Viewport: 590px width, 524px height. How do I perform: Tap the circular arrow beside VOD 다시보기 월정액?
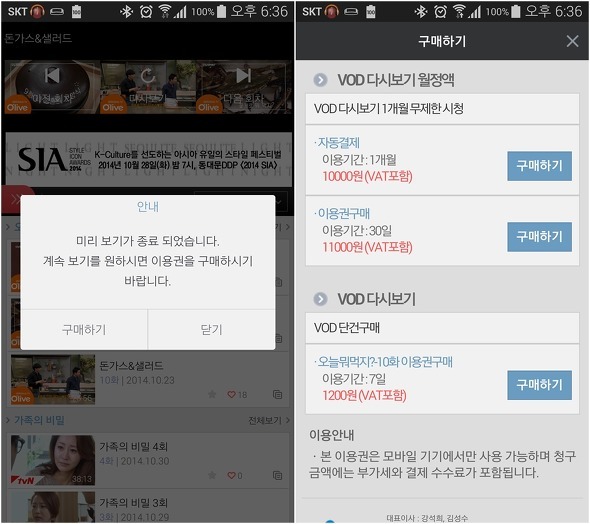pos(320,80)
